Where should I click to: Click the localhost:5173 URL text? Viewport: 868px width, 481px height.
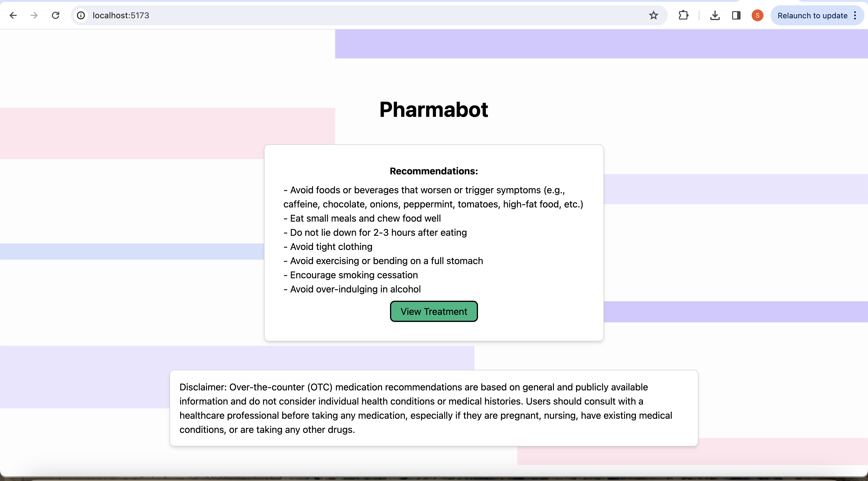(120, 16)
